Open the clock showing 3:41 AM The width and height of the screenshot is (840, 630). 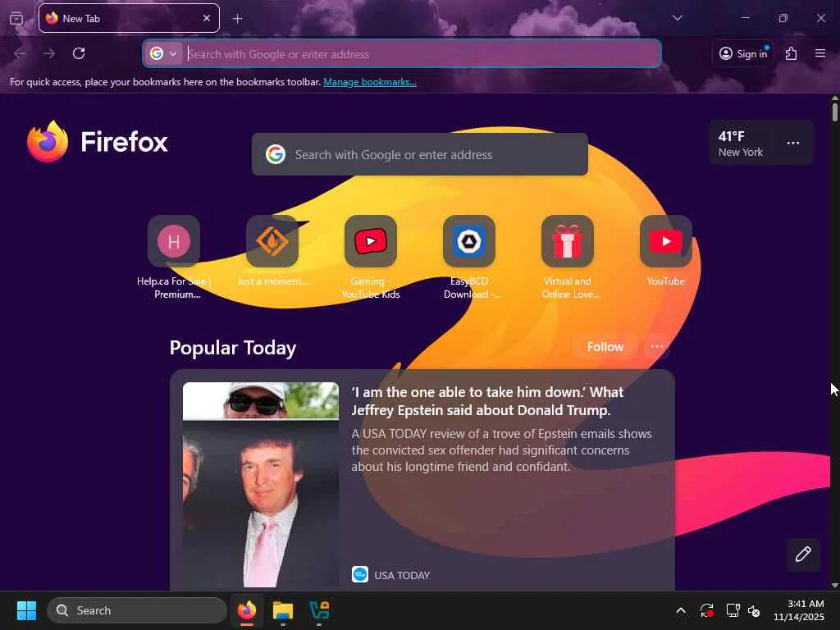[x=799, y=610]
